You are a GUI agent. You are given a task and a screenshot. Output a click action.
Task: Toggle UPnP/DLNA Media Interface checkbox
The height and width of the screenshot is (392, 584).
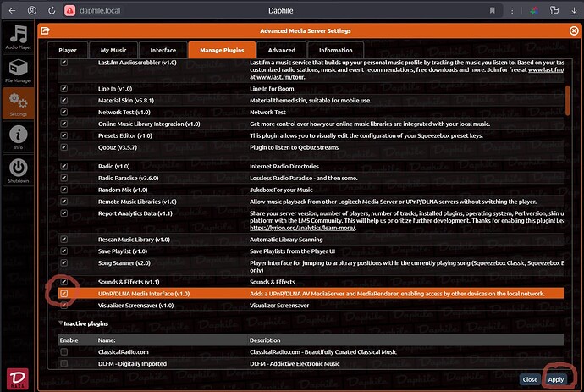64,294
